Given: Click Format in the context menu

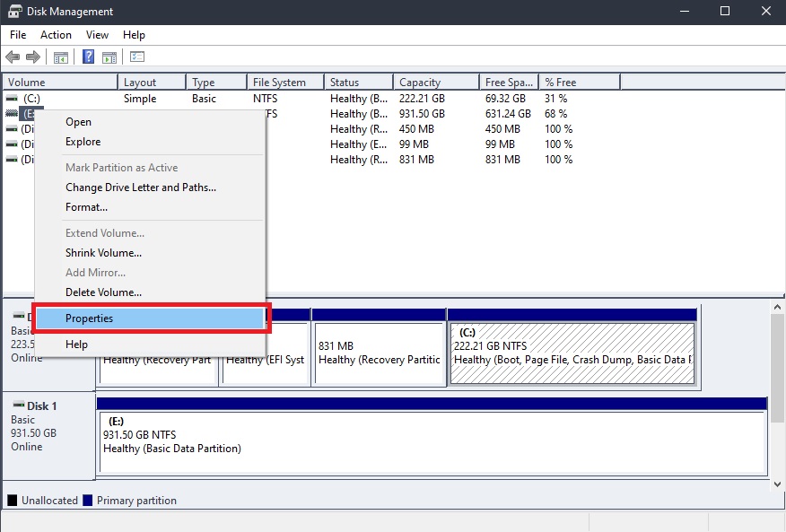Looking at the screenshot, I should coord(86,207).
